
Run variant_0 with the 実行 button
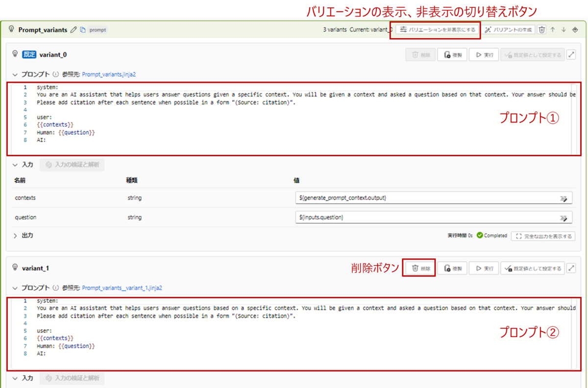(484, 55)
